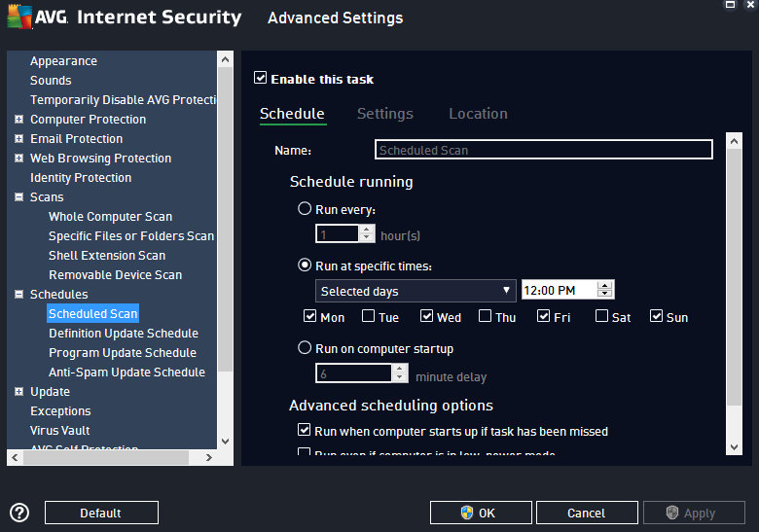Click the 12:00 PM time field

click(x=560, y=290)
